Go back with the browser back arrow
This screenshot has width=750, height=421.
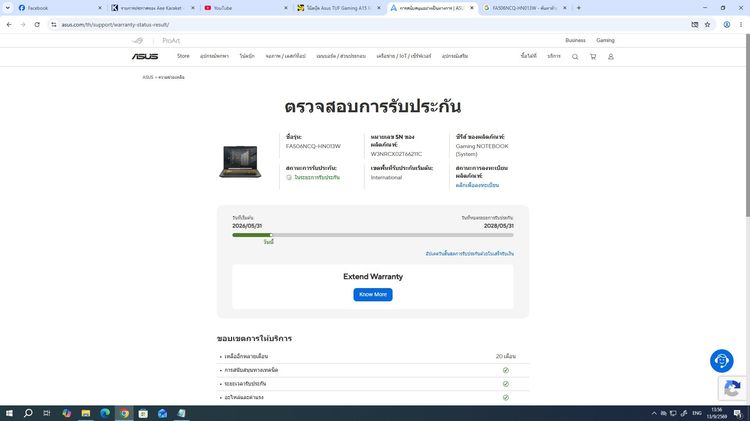[x=9, y=24]
